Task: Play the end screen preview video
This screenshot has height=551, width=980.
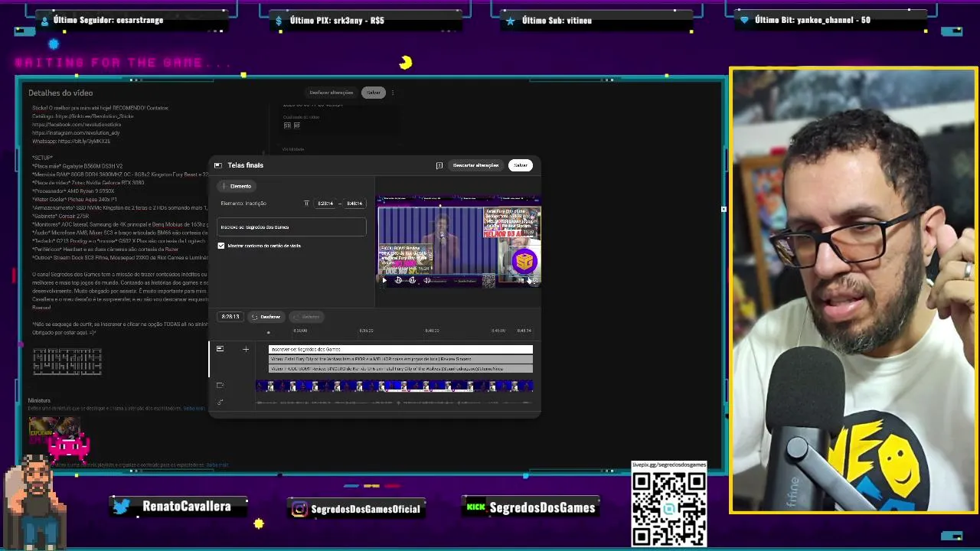Action: 384,281
